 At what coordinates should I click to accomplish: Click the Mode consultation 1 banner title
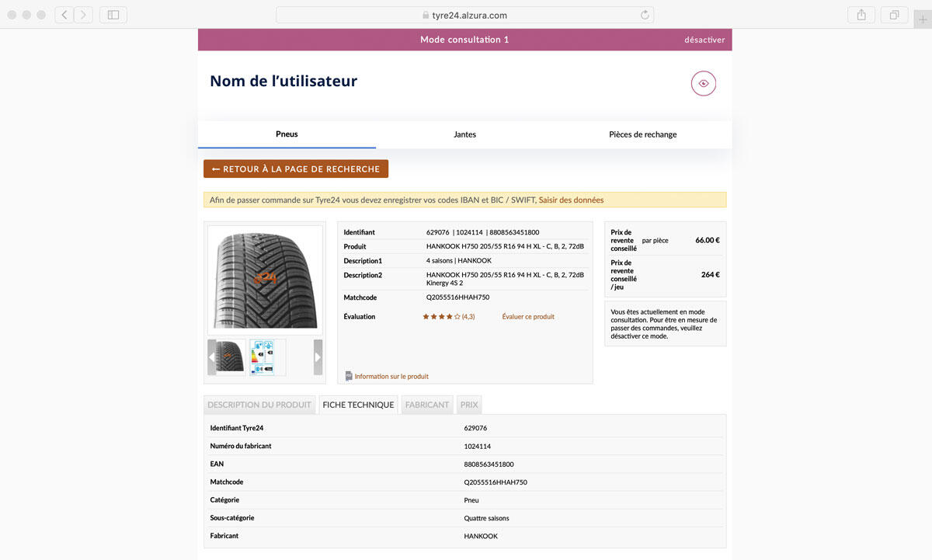click(464, 40)
